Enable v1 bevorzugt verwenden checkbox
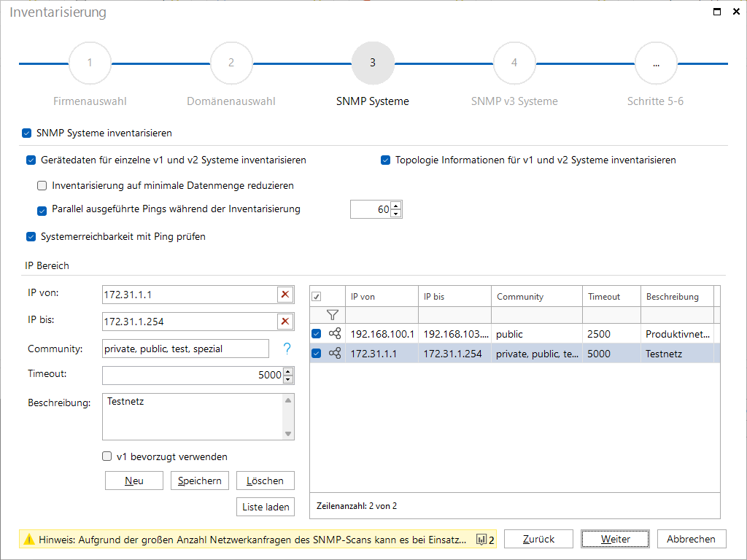 coord(107,456)
